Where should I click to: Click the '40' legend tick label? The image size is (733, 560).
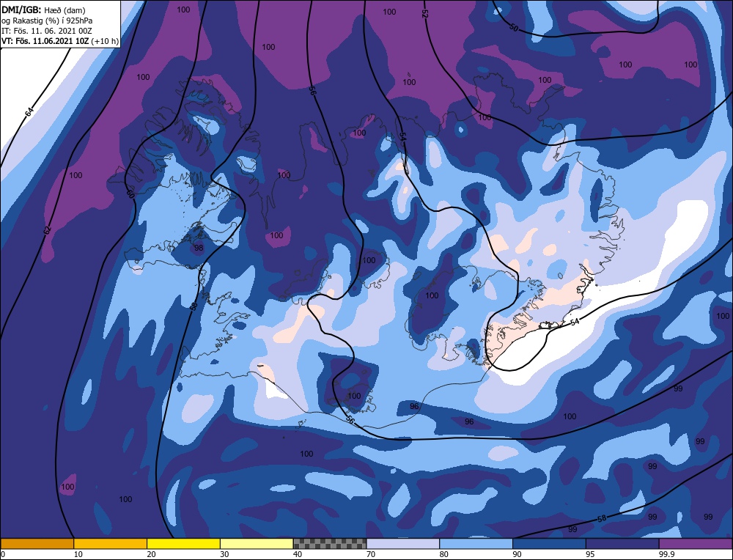pos(298,554)
